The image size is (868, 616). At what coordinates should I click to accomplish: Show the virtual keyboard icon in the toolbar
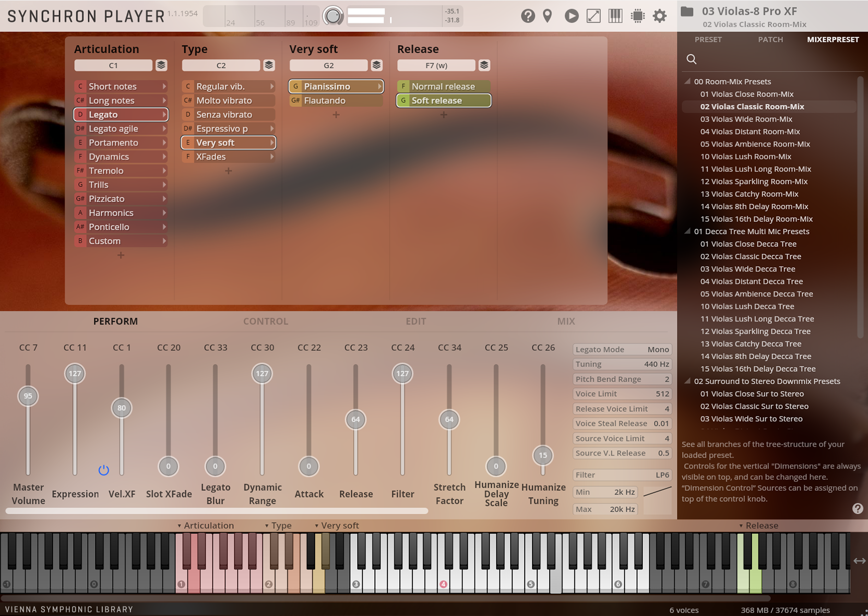[x=615, y=16]
